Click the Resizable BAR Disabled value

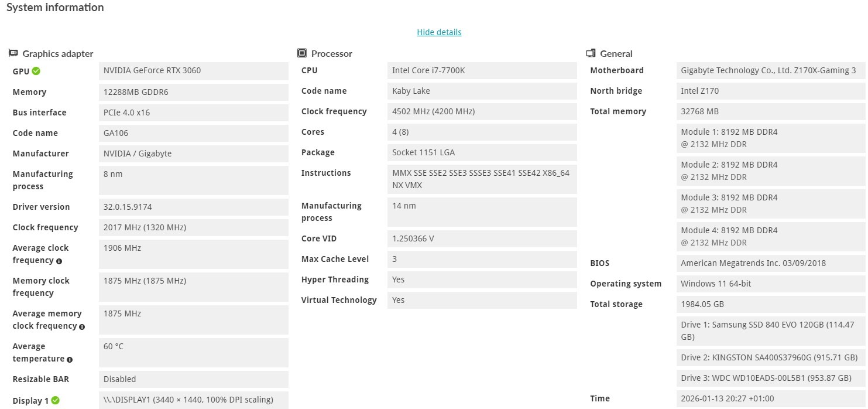(120, 379)
